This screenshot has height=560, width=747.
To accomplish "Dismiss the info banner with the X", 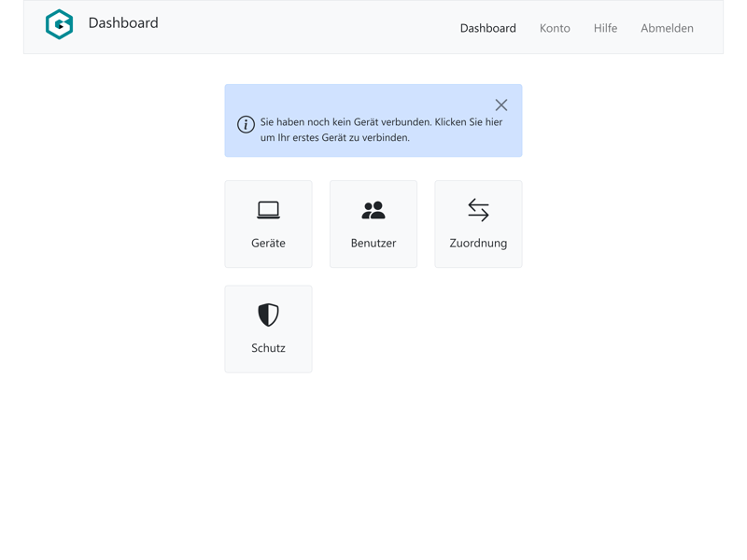I will pyautogui.click(x=501, y=105).
